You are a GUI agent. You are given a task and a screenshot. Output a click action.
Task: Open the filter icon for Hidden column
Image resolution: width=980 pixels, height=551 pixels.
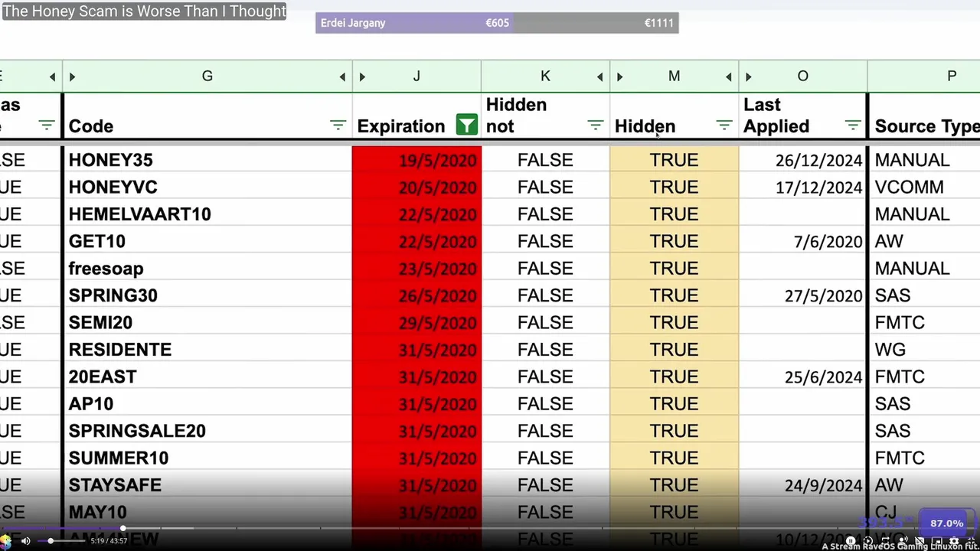[x=724, y=126]
